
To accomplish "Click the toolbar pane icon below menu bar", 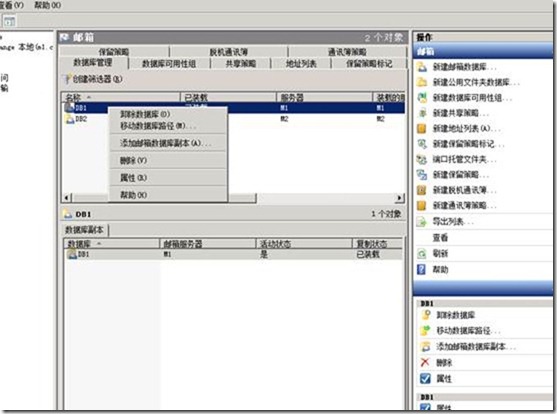I will [x=9, y=21].
